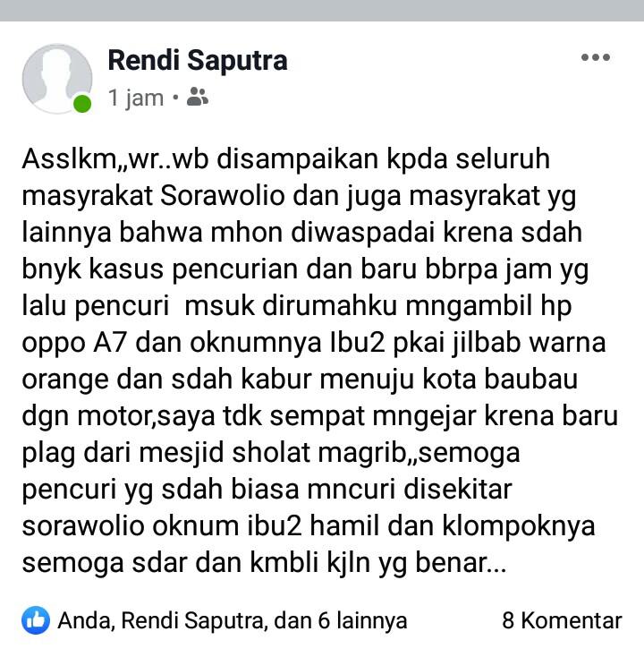
Task: Open Rendi Saputra's profile picture
Action: (57, 79)
